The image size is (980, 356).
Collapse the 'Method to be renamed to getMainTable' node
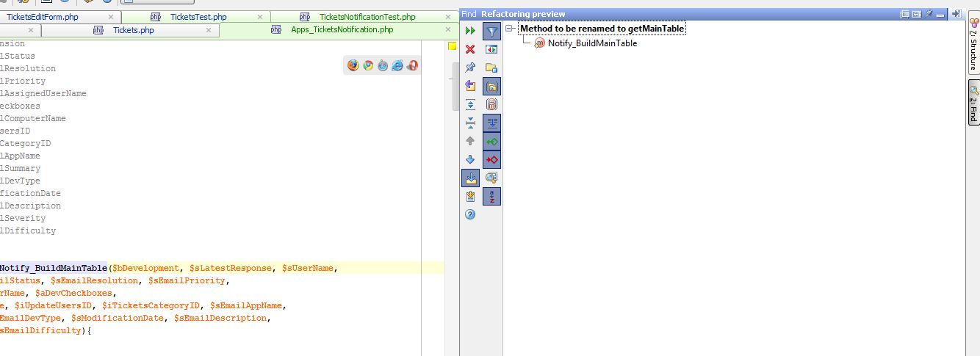[509, 29]
